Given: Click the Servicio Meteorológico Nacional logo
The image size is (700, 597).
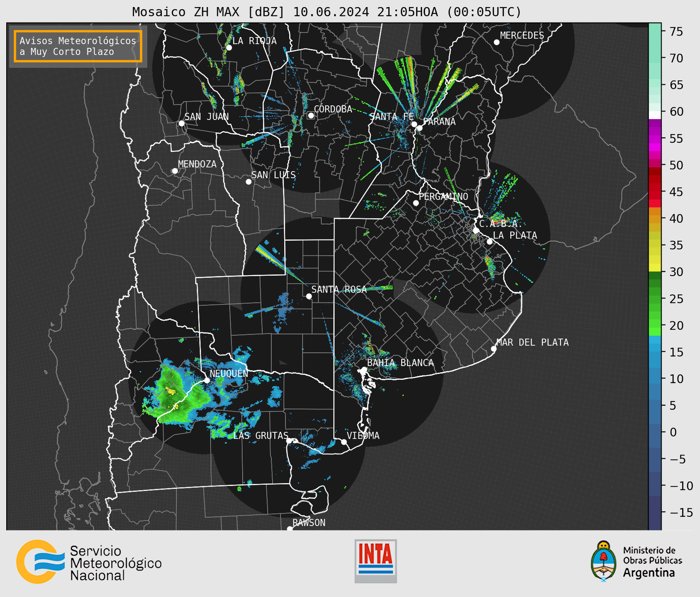Looking at the screenshot, I should click(89, 562).
